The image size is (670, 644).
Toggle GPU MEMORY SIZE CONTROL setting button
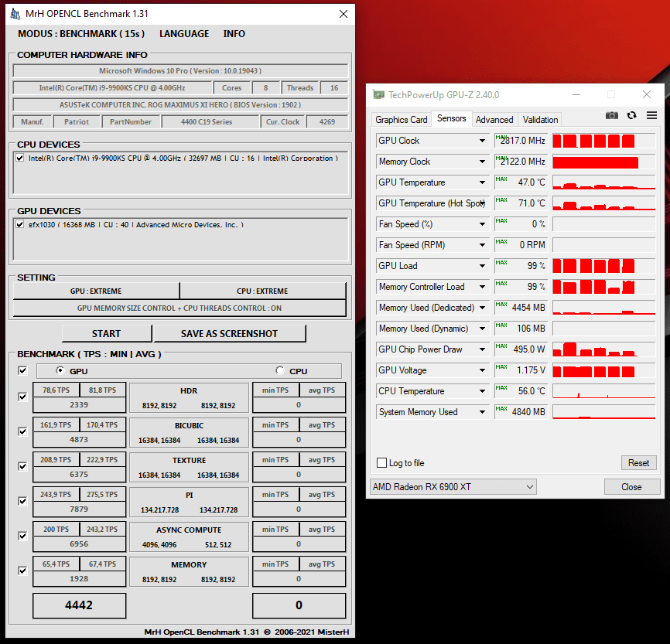(x=179, y=308)
